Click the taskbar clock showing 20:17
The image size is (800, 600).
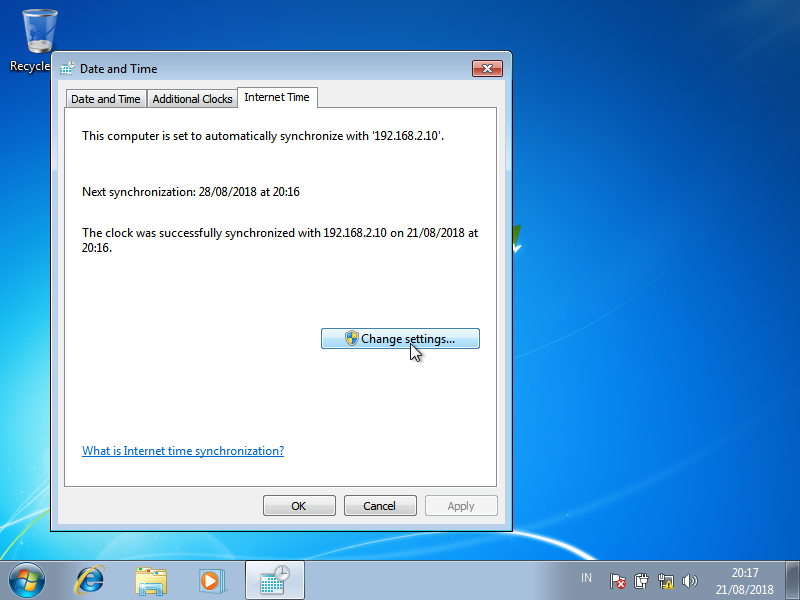coord(744,581)
